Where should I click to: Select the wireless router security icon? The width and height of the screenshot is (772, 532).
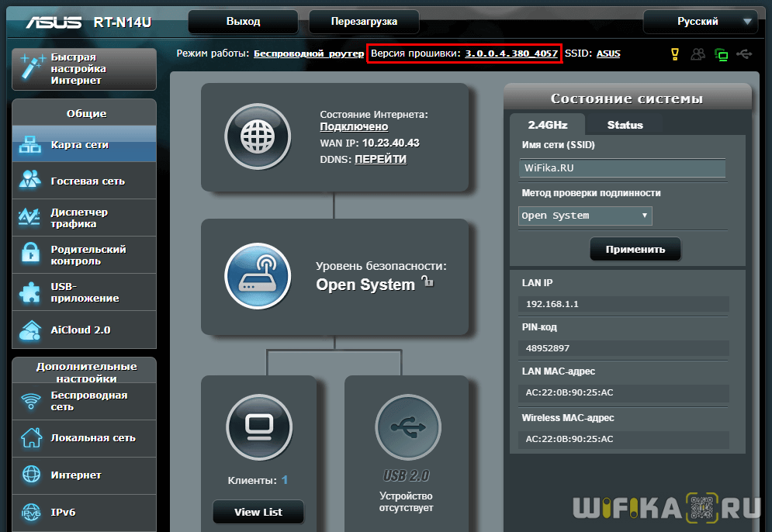coord(257,276)
